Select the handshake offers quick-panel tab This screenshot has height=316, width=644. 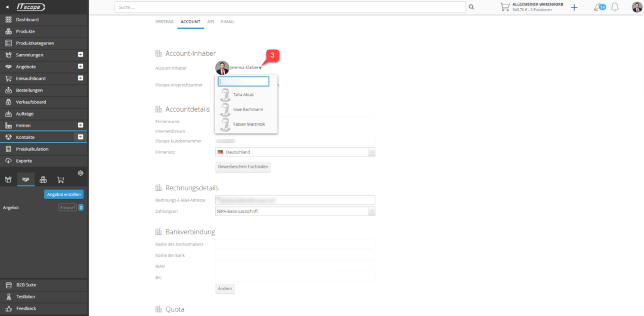tap(26, 179)
